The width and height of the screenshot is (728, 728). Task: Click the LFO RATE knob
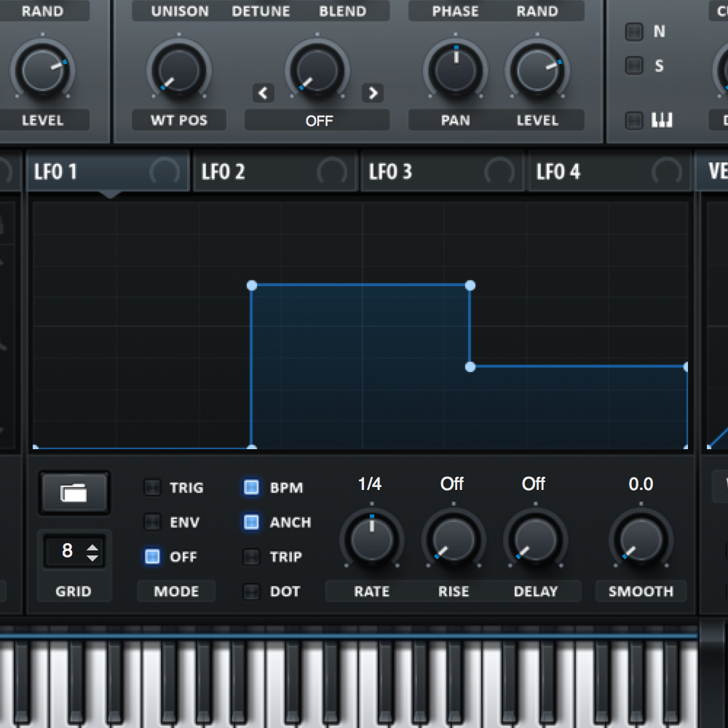[372, 539]
